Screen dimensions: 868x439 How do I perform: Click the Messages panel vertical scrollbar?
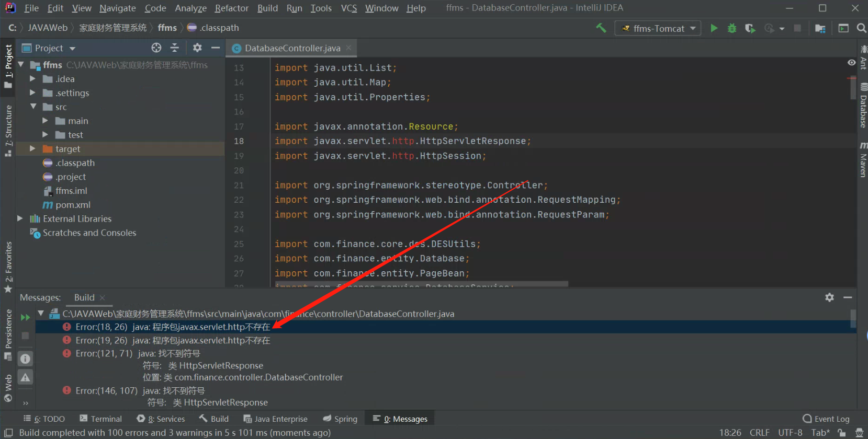pyautogui.click(x=853, y=319)
